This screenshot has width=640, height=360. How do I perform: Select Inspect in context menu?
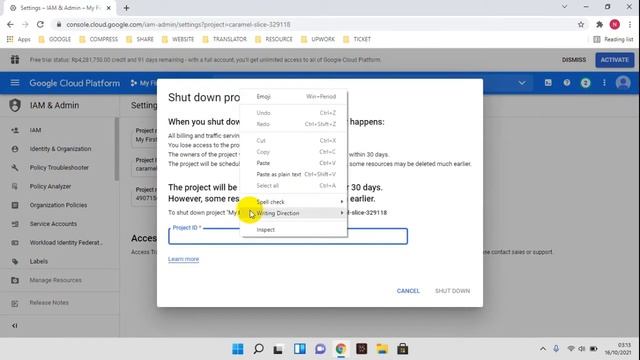click(x=293, y=230)
